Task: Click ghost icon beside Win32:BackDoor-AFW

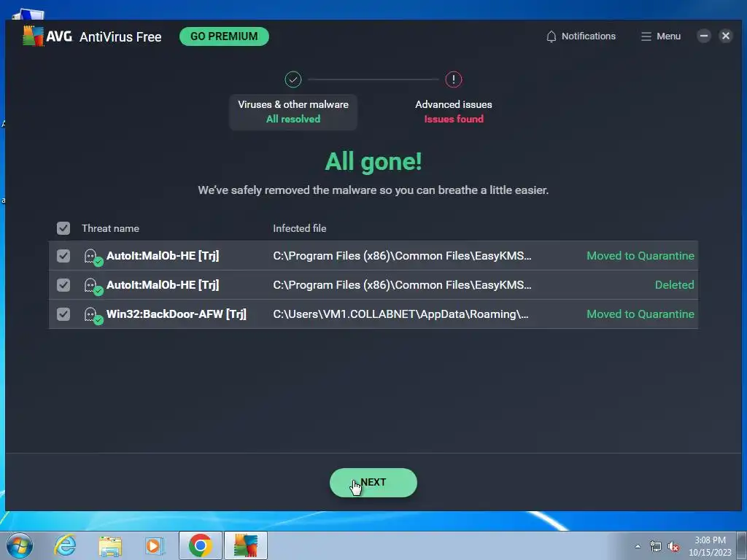Action: (93, 315)
